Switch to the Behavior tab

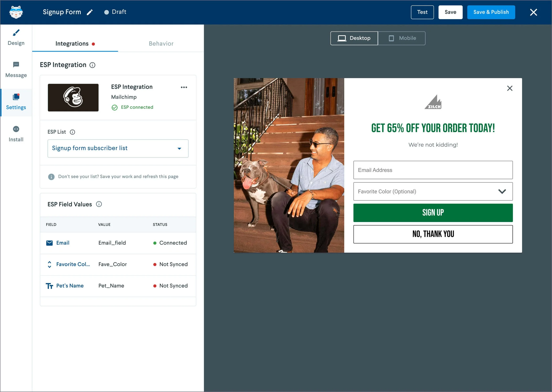point(161,44)
